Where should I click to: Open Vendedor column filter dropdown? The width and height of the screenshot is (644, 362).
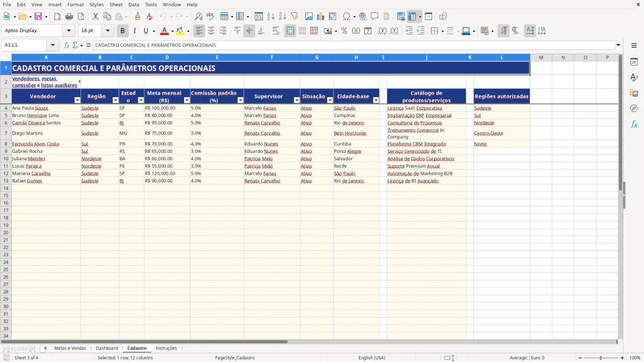coord(77,100)
